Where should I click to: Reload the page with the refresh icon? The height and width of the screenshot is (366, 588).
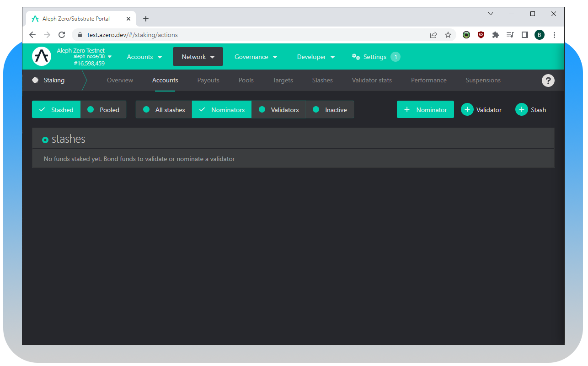coord(62,35)
